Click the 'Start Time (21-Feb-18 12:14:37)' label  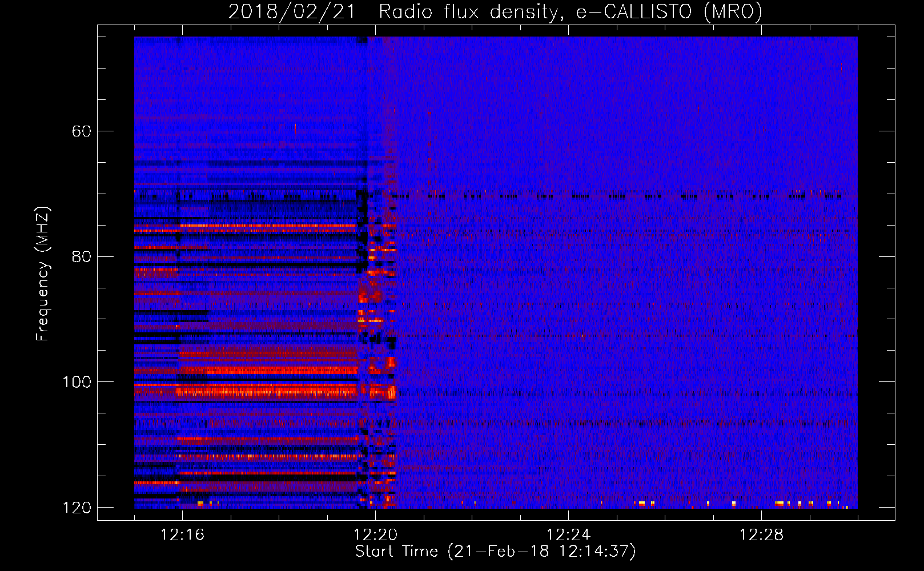495,552
